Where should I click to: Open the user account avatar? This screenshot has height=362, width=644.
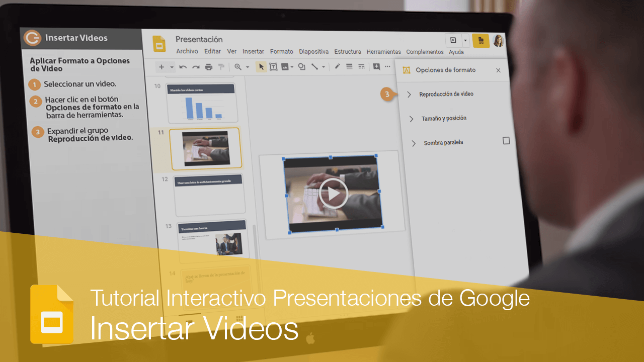pyautogui.click(x=498, y=41)
